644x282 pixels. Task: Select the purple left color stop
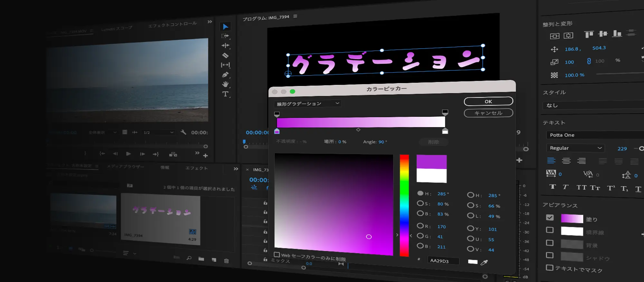click(x=277, y=131)
